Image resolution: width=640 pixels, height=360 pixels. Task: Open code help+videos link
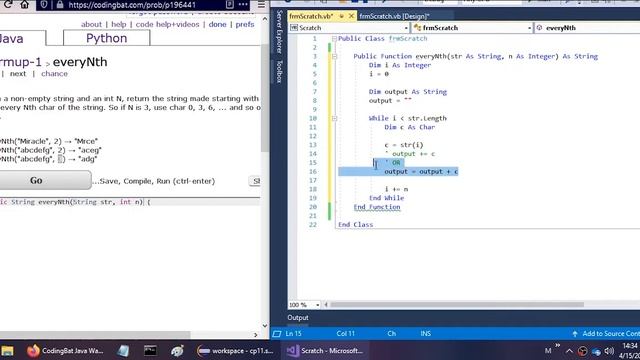pos(167,24)
